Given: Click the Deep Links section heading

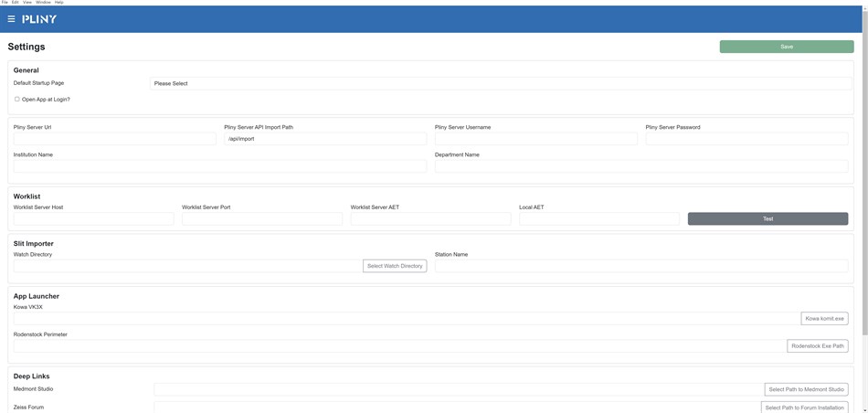Looking at the screenshot, I should [32, 376].
